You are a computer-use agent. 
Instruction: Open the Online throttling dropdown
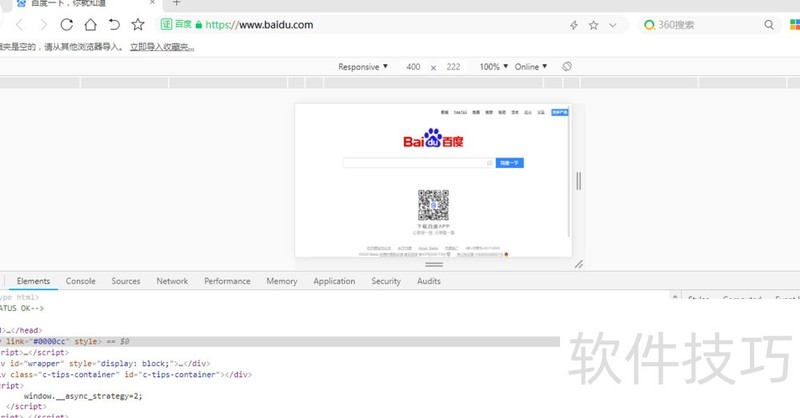(x=531, y=67)
